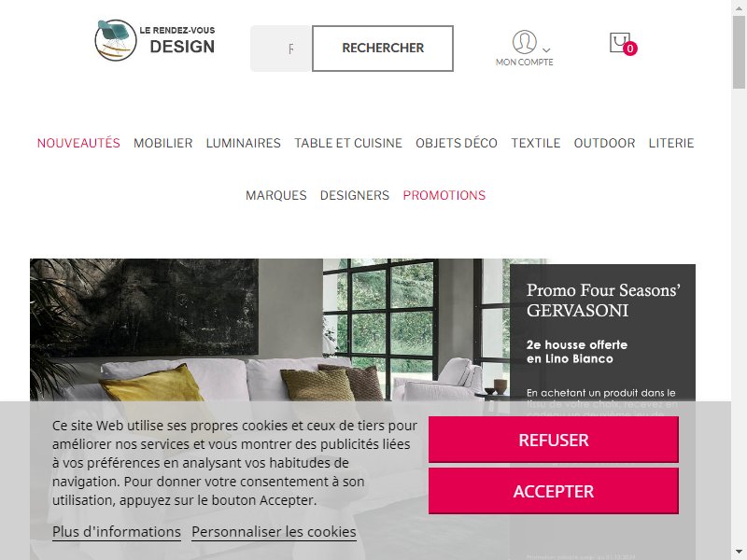The height and width of the screenshot is (560, 747).
Task: Accept cookies with the Accepter button
Action: (x=554, y=491)
